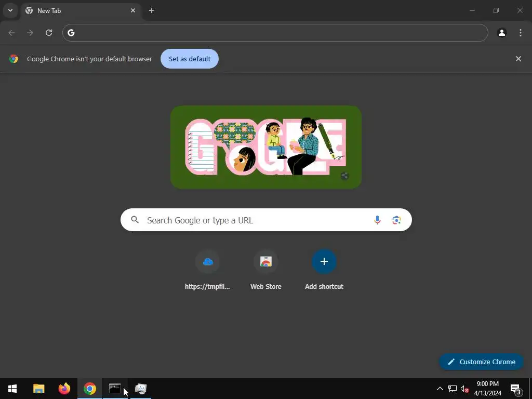Viewport: 532px width, 399px height.
Task: Open the Web Store shortcut
Action: click(x=266, y=270)
